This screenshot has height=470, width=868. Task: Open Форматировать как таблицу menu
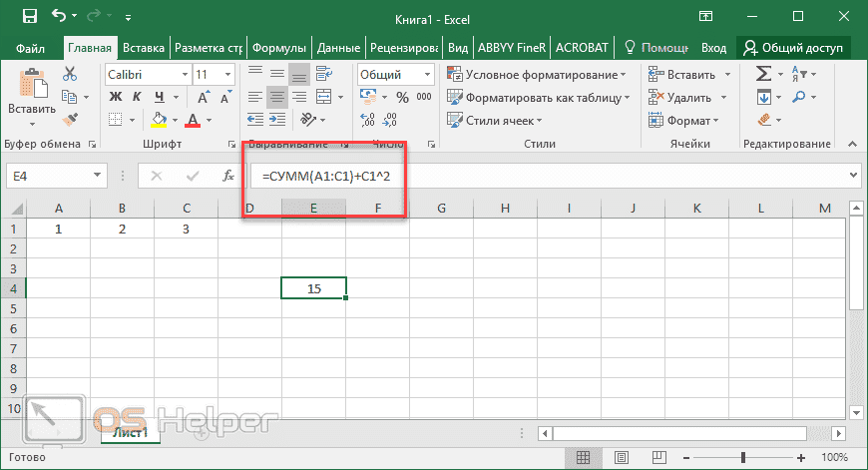point(539,98)
